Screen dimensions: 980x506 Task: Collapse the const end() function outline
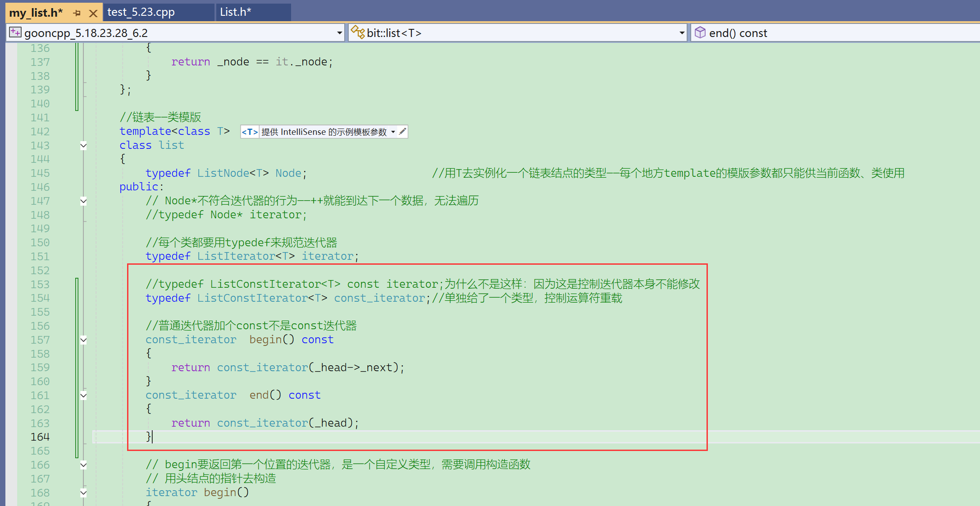[83, 396]
